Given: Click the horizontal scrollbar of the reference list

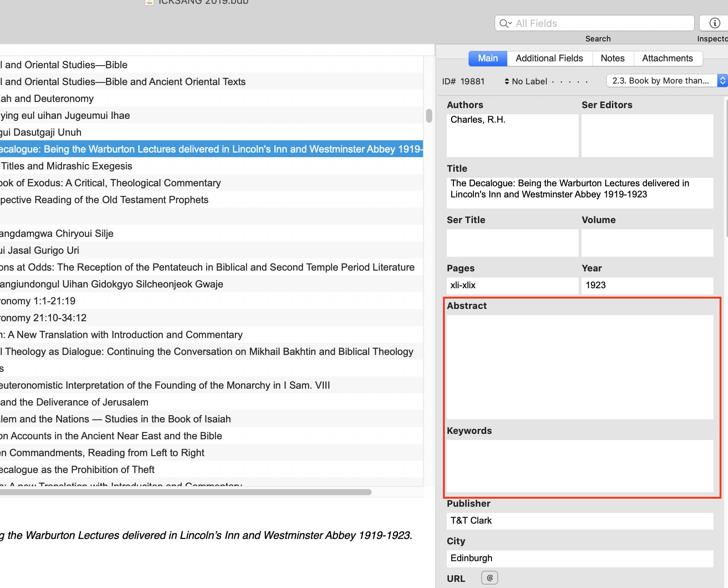Looking at the screenshot, I should (186, 492).
